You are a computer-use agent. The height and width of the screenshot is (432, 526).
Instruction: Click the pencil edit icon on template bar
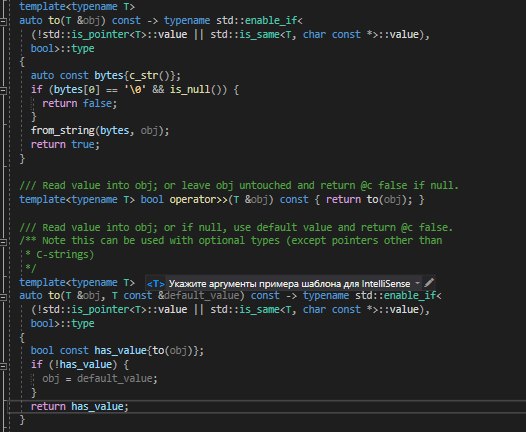[429, 283]
